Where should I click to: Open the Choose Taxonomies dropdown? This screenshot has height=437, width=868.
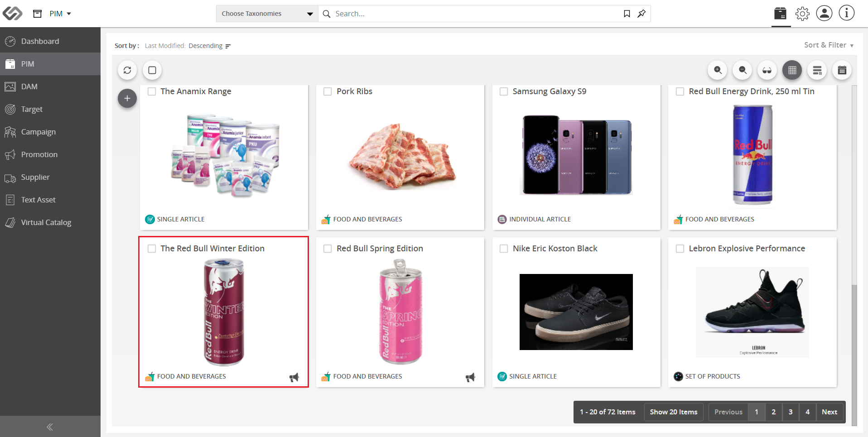tap(267, 14)
